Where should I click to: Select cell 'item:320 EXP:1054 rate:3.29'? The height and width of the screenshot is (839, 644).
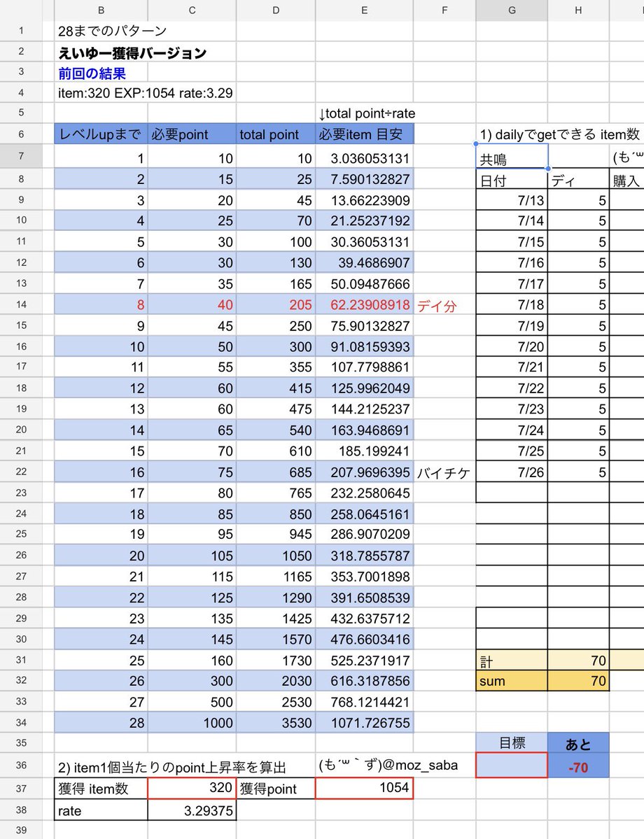[145, 93]
